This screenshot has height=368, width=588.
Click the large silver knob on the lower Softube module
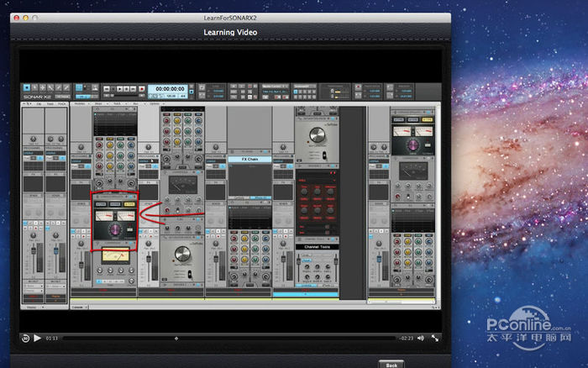click(x=182, y=254)
